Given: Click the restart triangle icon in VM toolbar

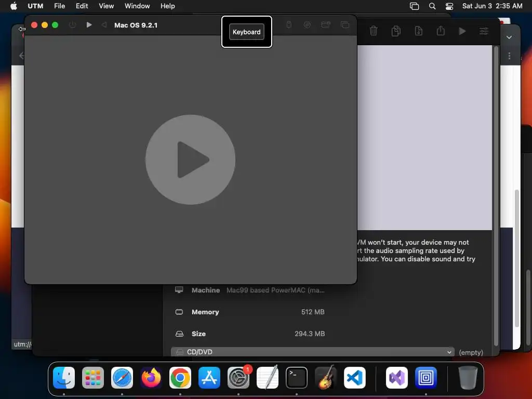Looking at the screenshot, I should (104, 25).
